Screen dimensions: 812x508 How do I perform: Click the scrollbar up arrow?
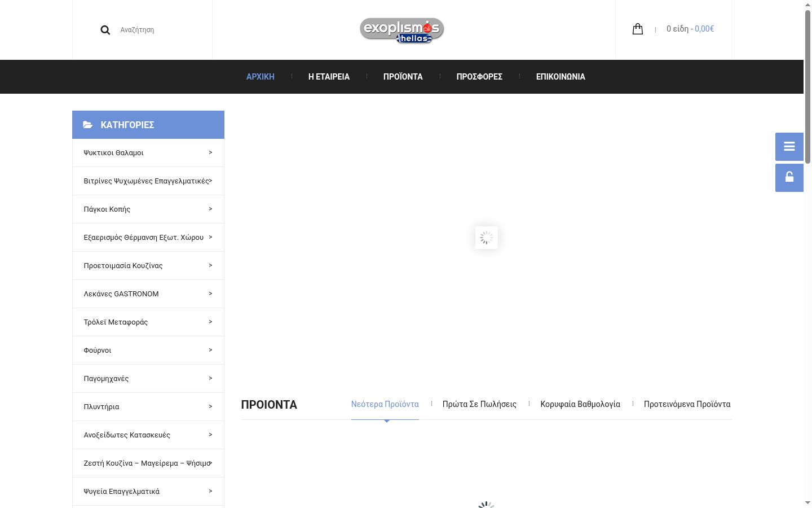coord(807,5)
